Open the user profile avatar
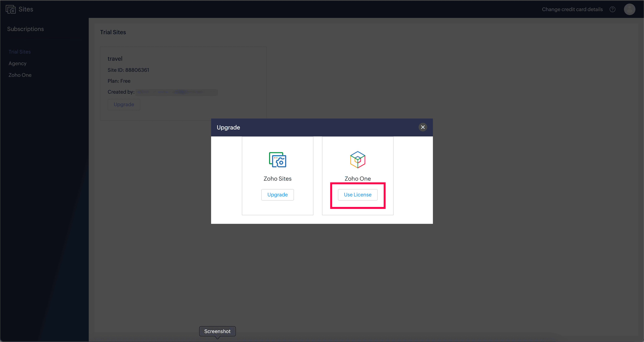This screenshot has width=644, height=342. (629, 9)
